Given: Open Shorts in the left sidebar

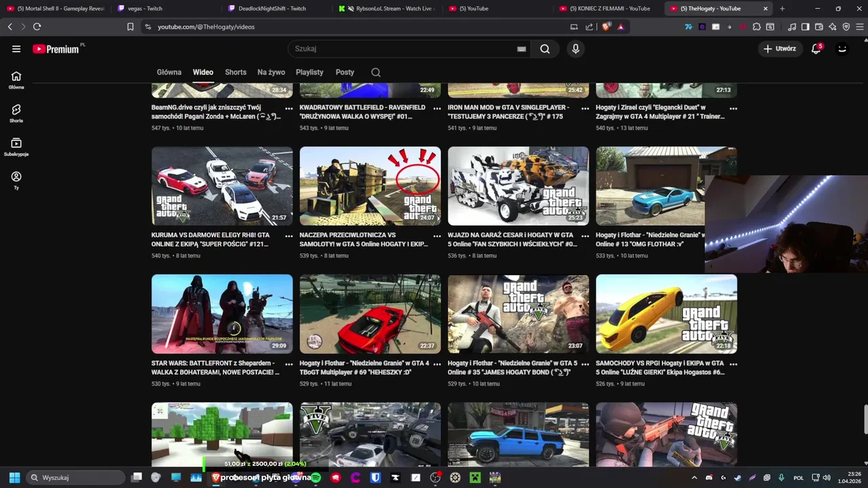Looking at the screenshot, I should 16,113.
